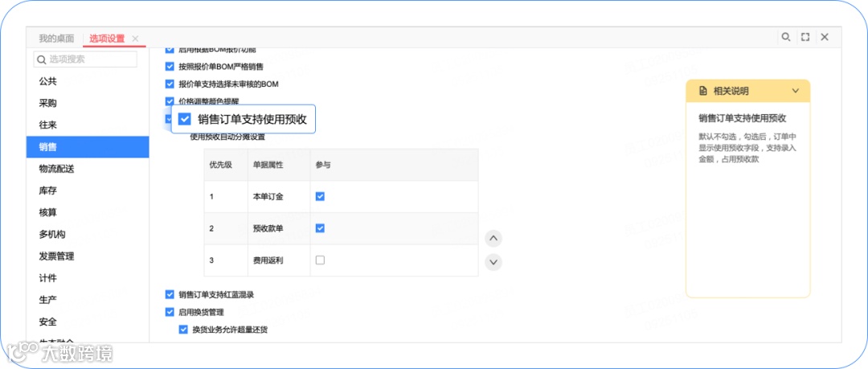
Task: Open 库存 category in sidebar
Action: pos(88,191)
